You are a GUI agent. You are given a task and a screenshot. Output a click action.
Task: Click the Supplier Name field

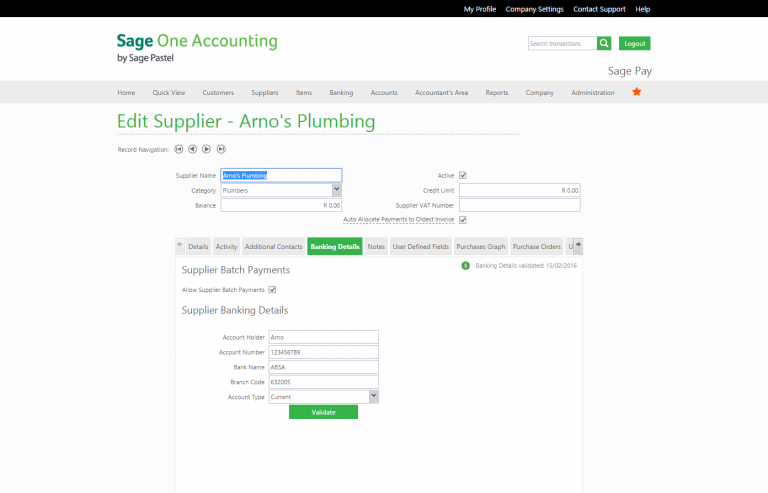[281, 175]
